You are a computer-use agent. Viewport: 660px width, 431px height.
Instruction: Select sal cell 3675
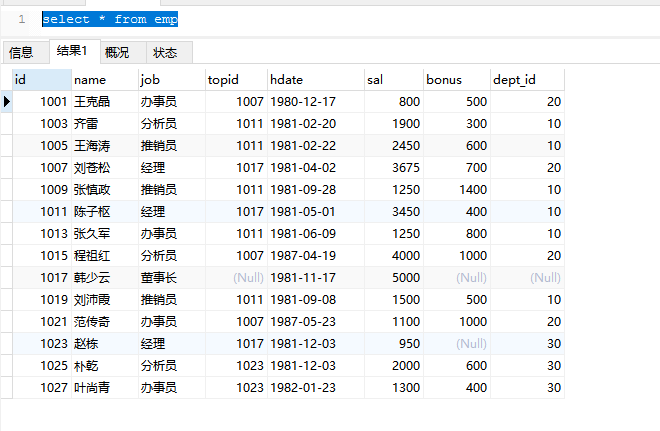[394, 168]
